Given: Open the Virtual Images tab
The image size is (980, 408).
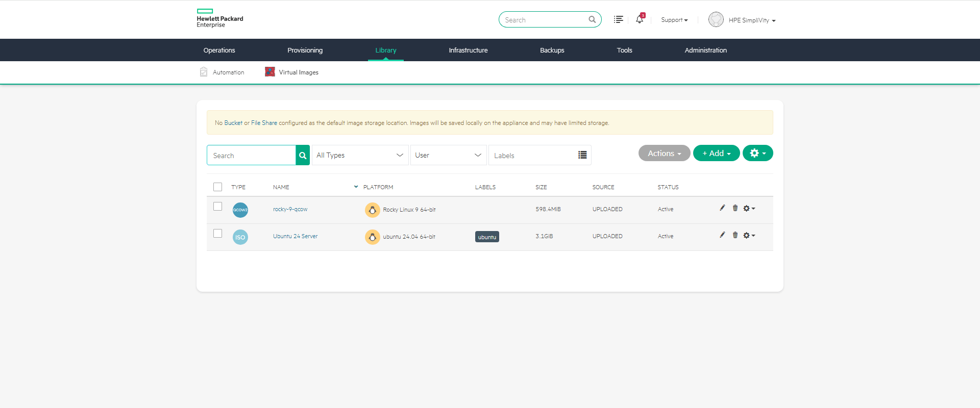Looking at the screenshot, I should click(298, 72).
